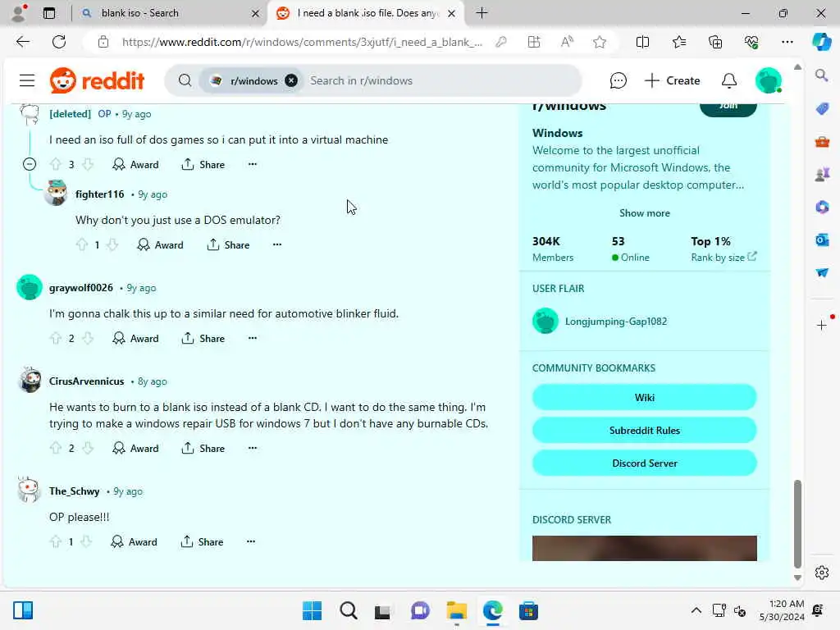Screen dimensions: 840x630
Task: Remove the r/windows search filter
Action: pos(291,80)
